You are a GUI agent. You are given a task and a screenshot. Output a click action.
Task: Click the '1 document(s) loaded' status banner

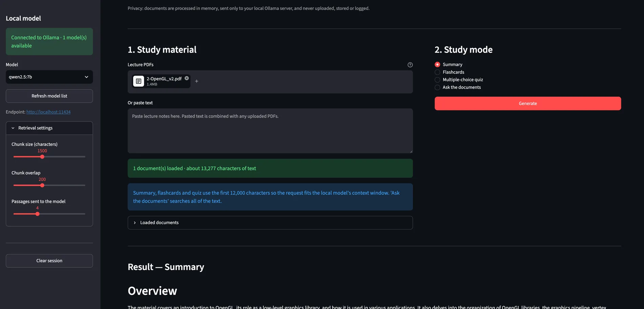(270, 168)
